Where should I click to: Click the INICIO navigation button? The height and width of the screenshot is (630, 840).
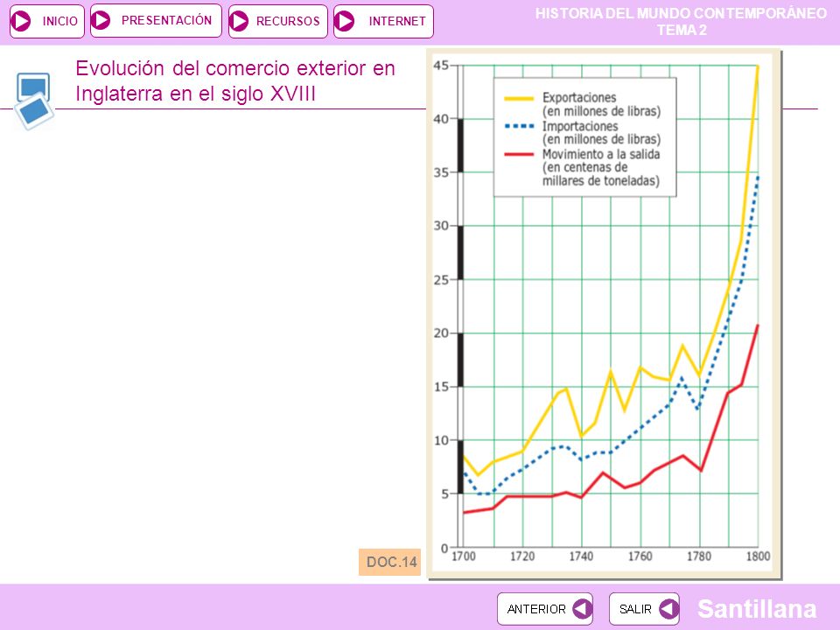(x=47, y=21)
